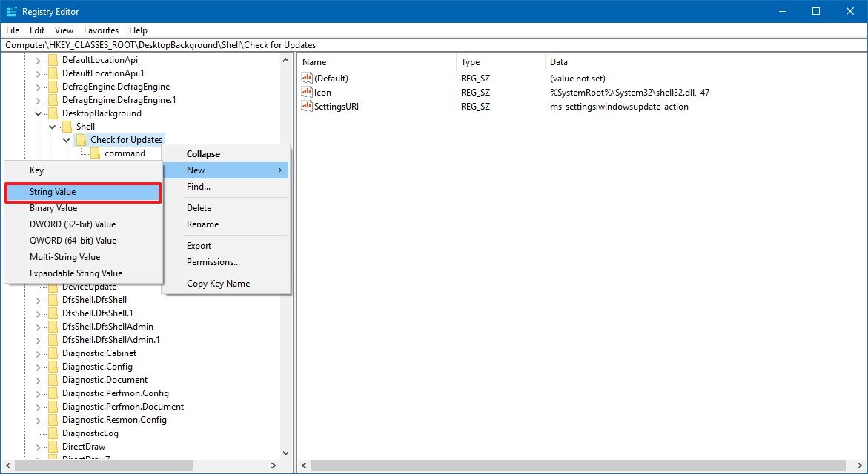
Task: Click the folder icon for DesktopBackground
Action: coord(52,113)
